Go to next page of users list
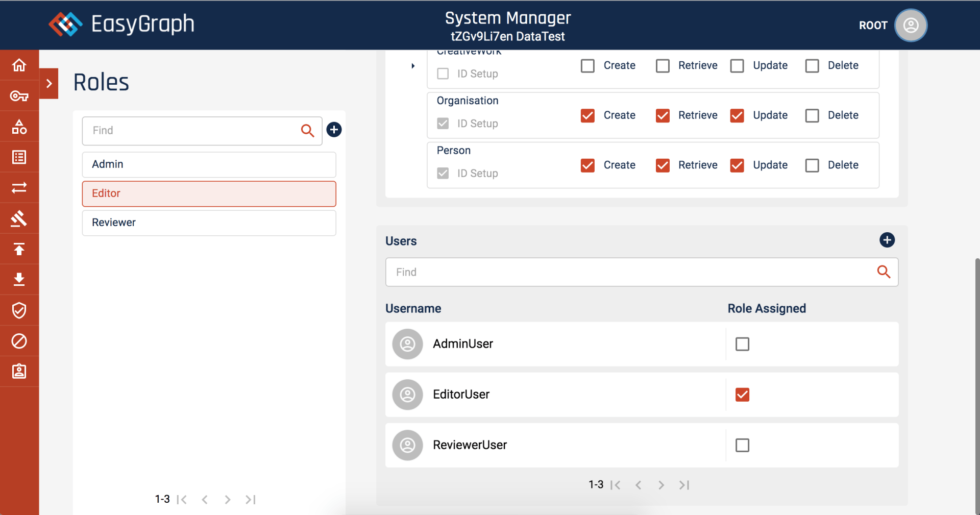Viewport: 980px width, 515px height. [x=661, y=485]
